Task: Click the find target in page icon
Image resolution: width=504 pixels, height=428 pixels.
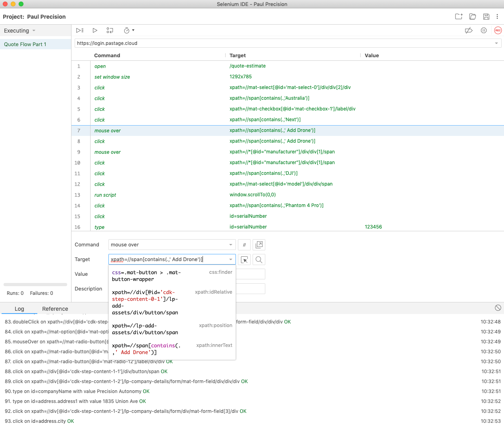Action: pos(259,260)
